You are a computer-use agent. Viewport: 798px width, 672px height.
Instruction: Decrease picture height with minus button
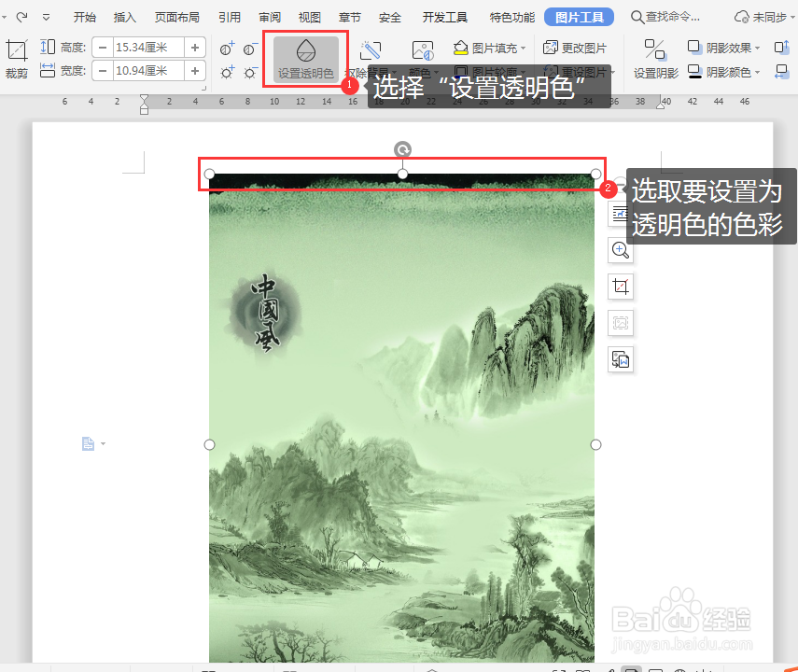tap(103, 48)
